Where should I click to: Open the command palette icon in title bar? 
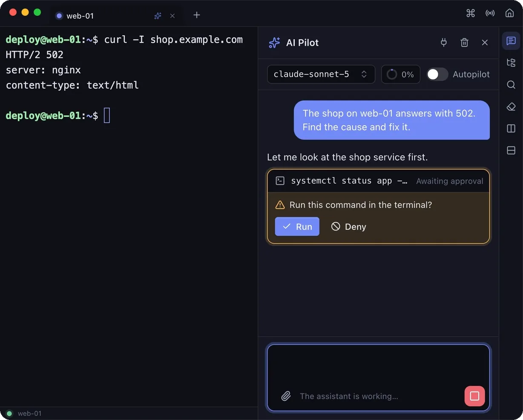tap(471, 13)
